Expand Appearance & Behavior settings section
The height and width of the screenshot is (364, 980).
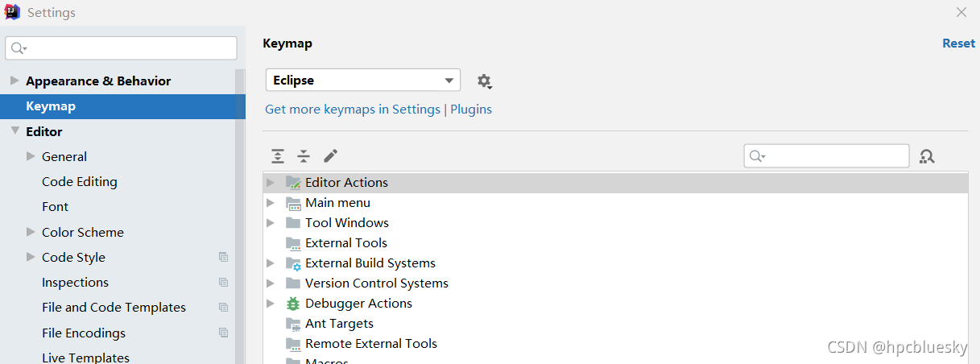[14, 81]
